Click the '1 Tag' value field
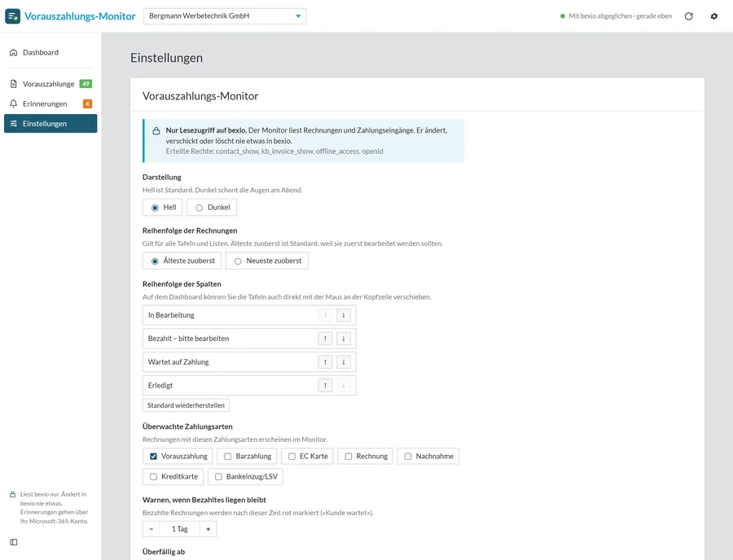This screenshot has height=560, width=733. click(x=179, y=529)
